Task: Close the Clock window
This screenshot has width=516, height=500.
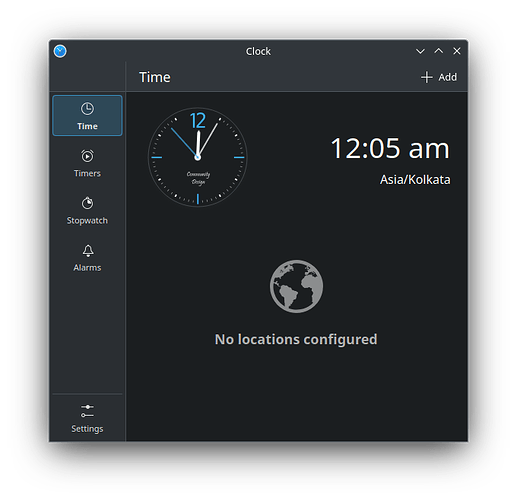Action: tap(457, 51)
